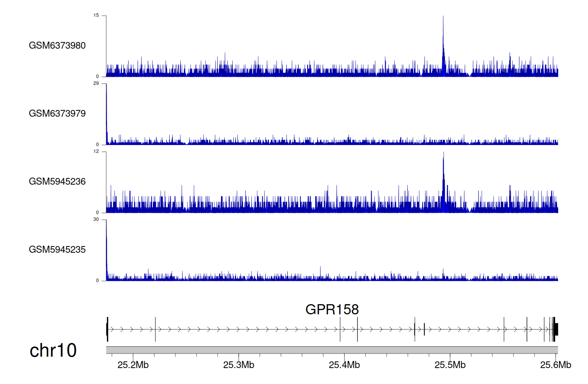Select the GSM5945235 track label
Screen dimensions: 588x384
coord(57,250)
